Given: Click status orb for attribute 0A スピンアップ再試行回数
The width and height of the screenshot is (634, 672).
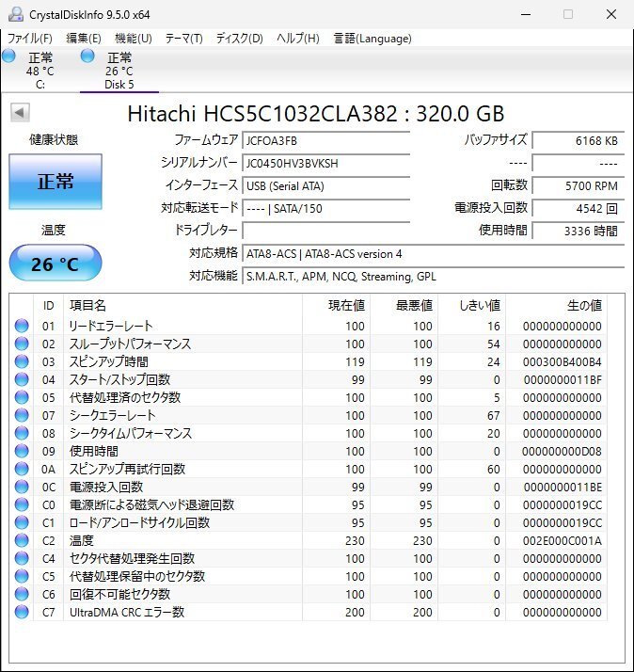Looking at the screenshot, I should point(22,469).
